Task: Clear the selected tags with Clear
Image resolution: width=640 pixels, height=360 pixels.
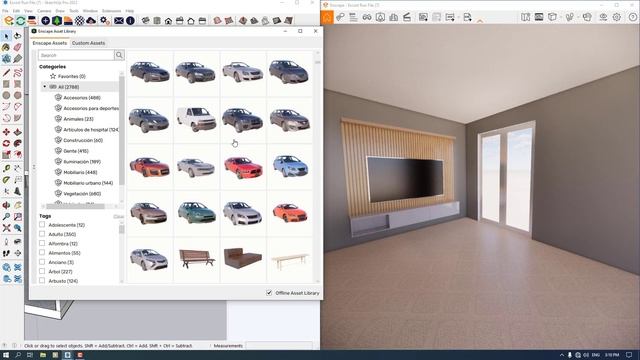Action: 118,216
